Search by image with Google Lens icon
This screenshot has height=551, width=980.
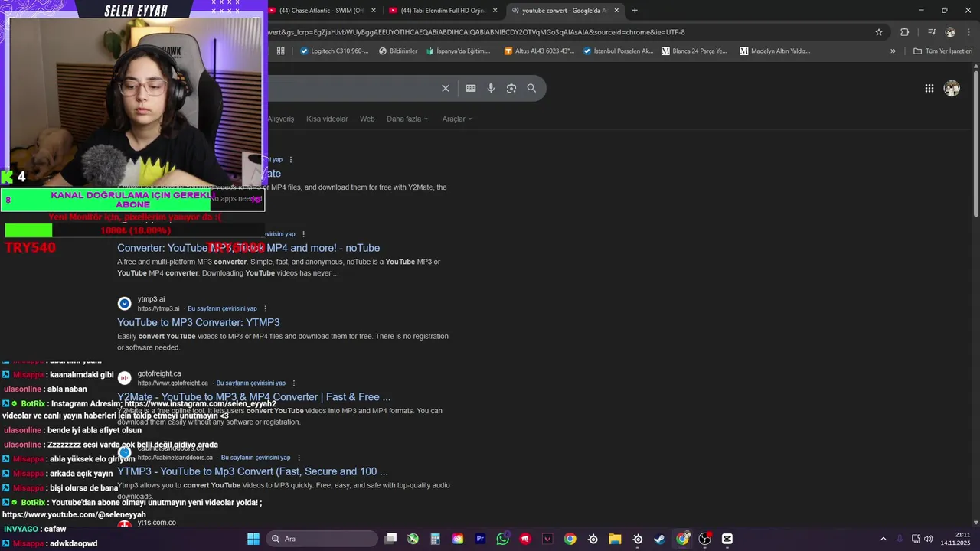pos(511,88)
